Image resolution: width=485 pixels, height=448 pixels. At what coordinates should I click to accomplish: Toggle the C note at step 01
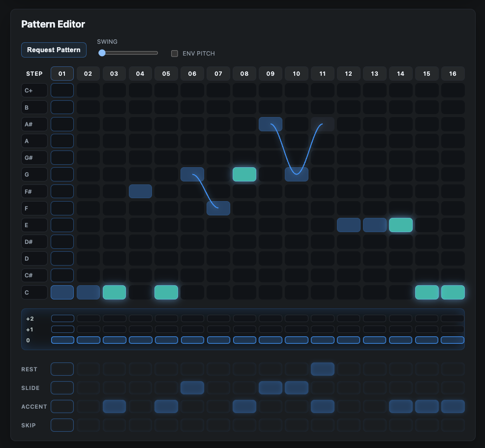coord(62,292)
